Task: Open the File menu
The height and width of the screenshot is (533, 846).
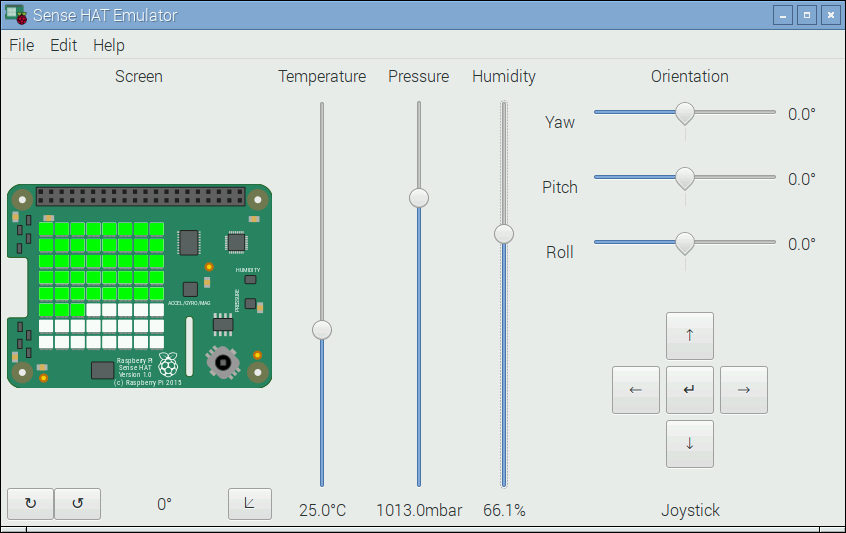Action: [x=21, y=45]
